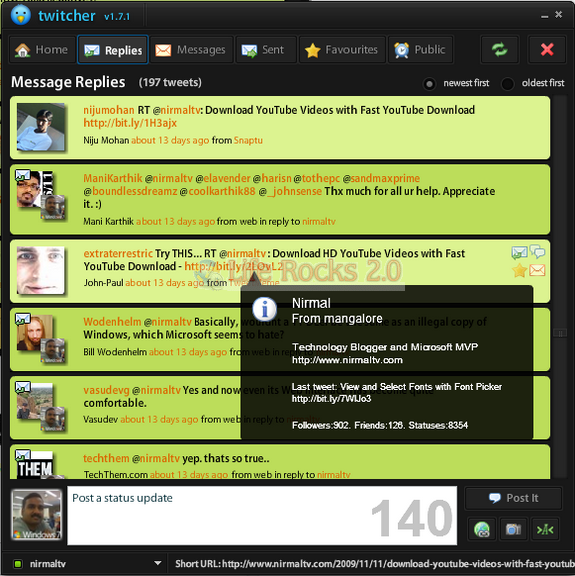Viewport: 575px width, 576px height.
Task: Shorten URL using the globe link icon
Action: point(482,529)
